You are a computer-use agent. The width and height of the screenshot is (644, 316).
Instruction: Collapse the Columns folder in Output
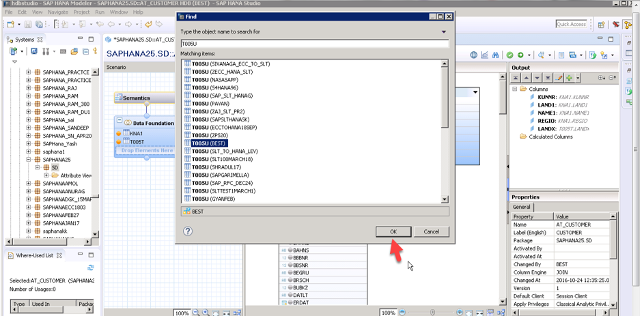[514, 89]
